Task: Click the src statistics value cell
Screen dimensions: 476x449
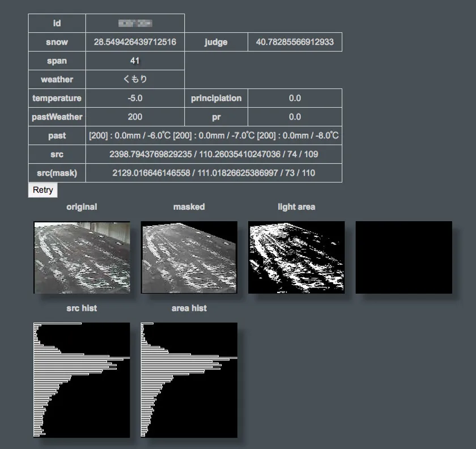Action: pos(214,154)
